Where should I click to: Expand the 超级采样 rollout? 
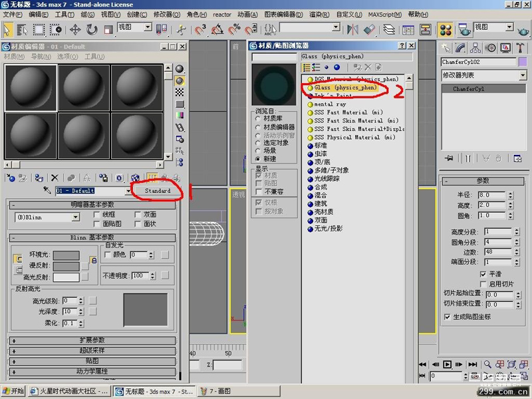[92, 351]
